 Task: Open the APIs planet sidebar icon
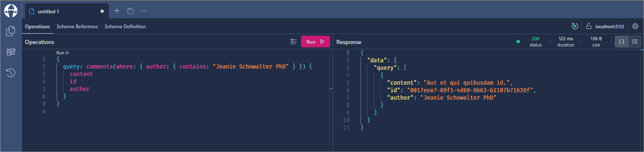click(11, 52)
